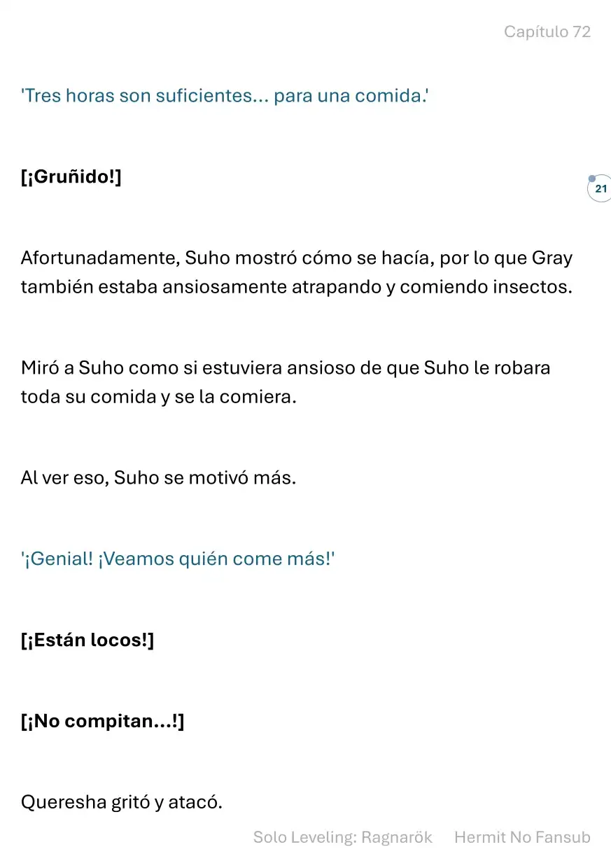Image resolution: width=611 pixels, height=868 pixels.
Task: Tap the Capítulo 72 header label
Action: 547,31
